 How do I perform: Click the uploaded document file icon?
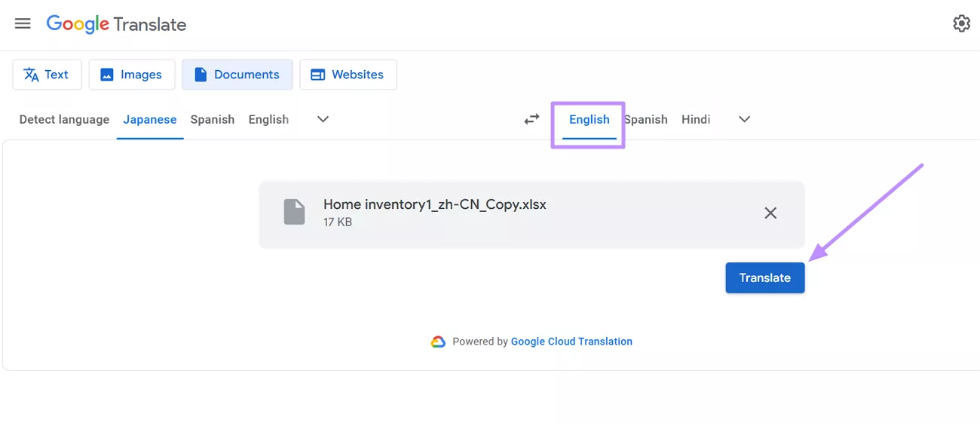294,213
